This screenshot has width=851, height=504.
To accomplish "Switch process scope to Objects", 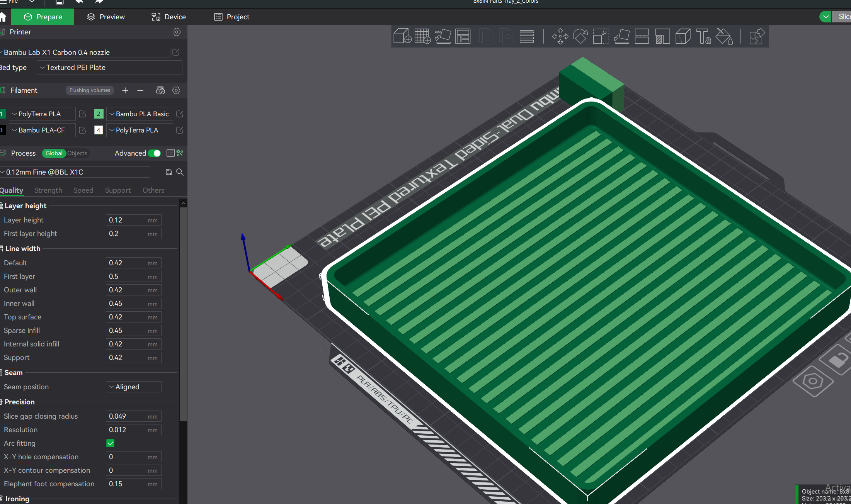I will pyautogui.click(x=77, y=153).
